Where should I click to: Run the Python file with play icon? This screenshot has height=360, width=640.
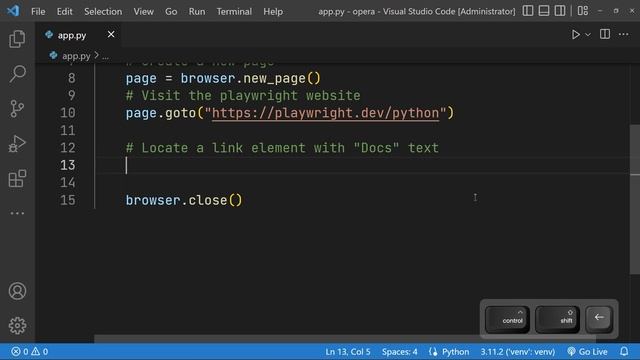(x=576, y=35)
